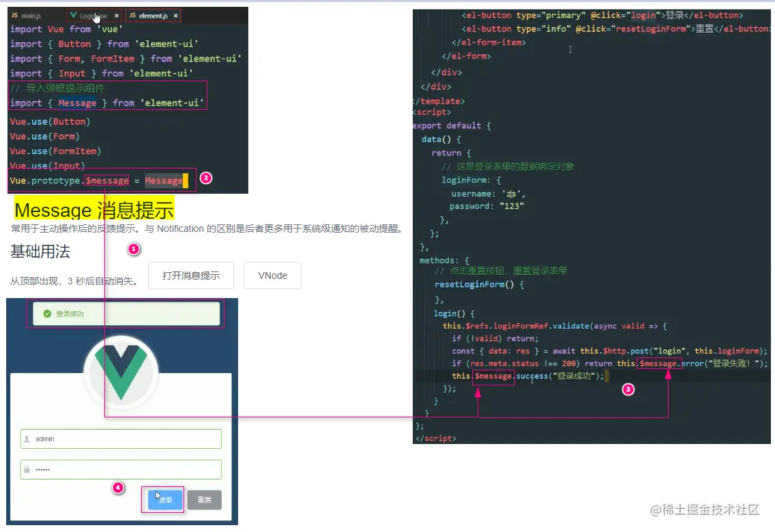This screenshot has width=775, height=532.
Task: Click the comment 导入弹框提示组件
Action: click(57, 88)
